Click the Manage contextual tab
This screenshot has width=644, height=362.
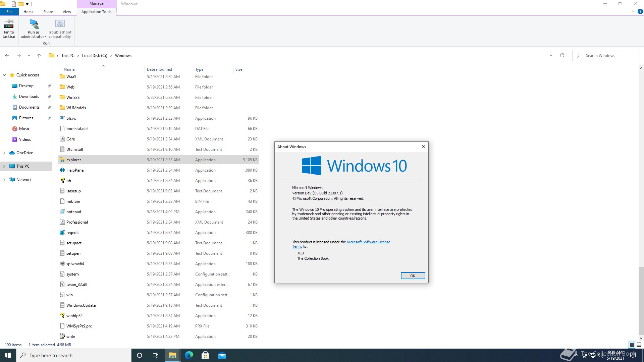click(97, 4)
